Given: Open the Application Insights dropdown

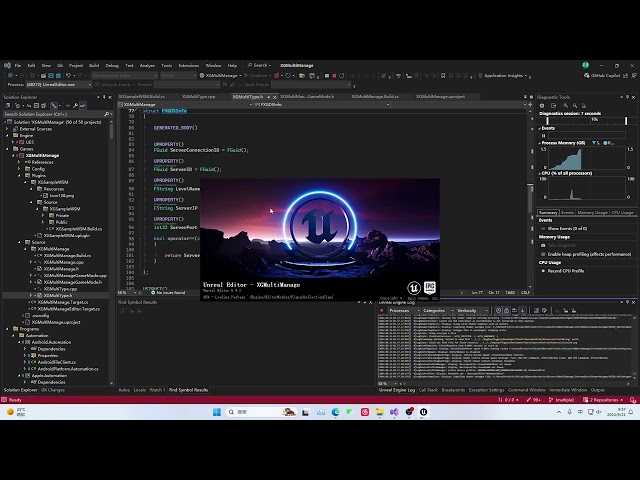Looking at the screenshot, I should click(505, 76).
